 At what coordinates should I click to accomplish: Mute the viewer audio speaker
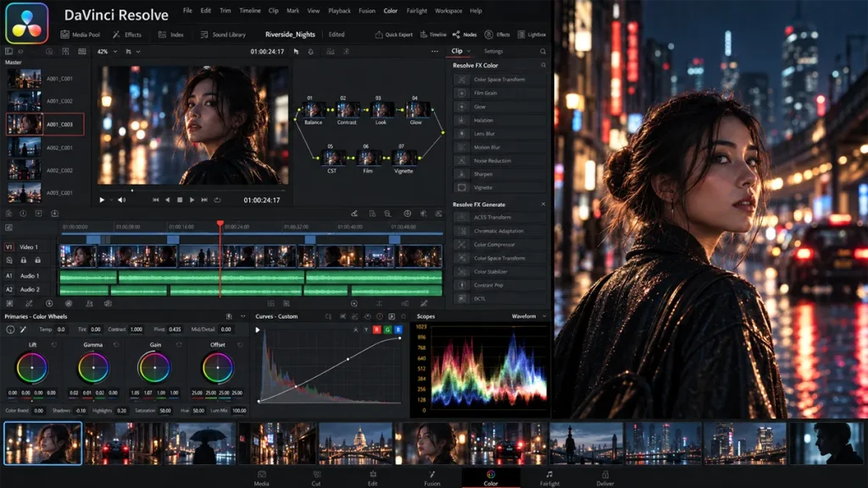pos(121,200)
